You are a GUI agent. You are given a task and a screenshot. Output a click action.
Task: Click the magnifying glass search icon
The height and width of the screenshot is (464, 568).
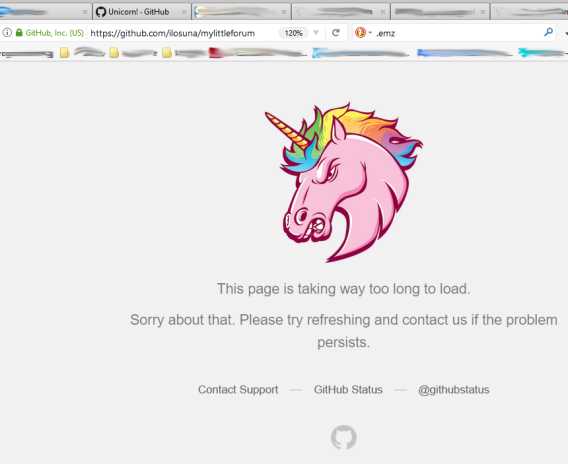(548, 33)
